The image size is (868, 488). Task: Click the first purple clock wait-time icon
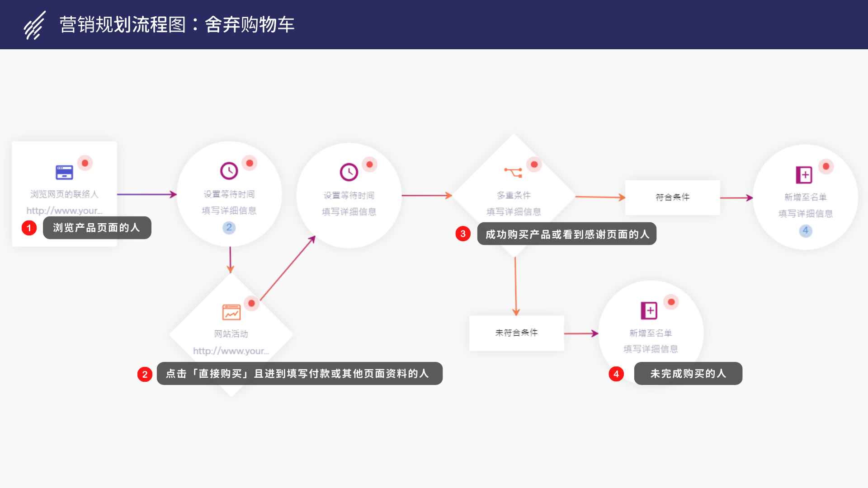[x=229, y=171]
